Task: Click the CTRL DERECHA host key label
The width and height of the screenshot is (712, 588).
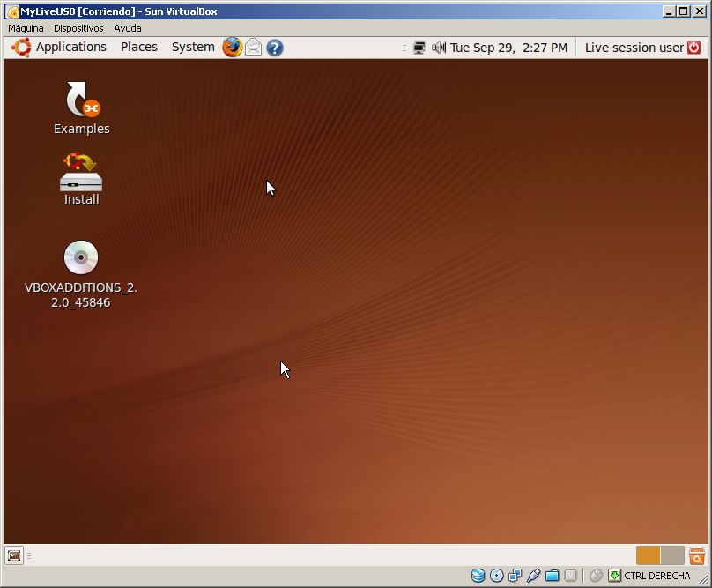Action: click(x=657, y=576)
